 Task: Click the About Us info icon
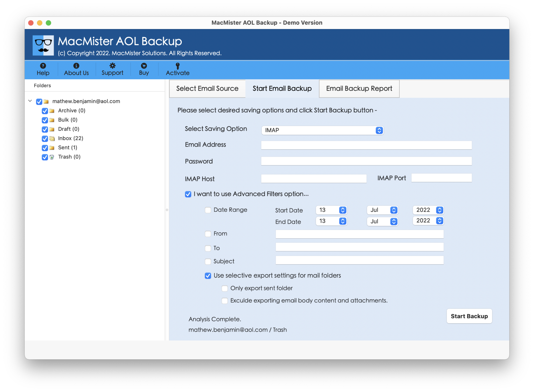[76, 66]
